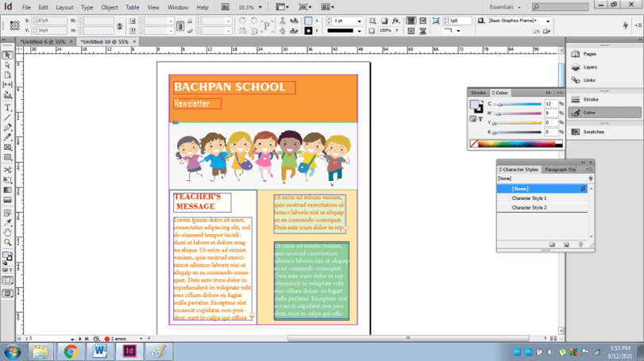The image size is (644, 361).
Task: Open the Layers panel
Action: (x=589, y=67)
